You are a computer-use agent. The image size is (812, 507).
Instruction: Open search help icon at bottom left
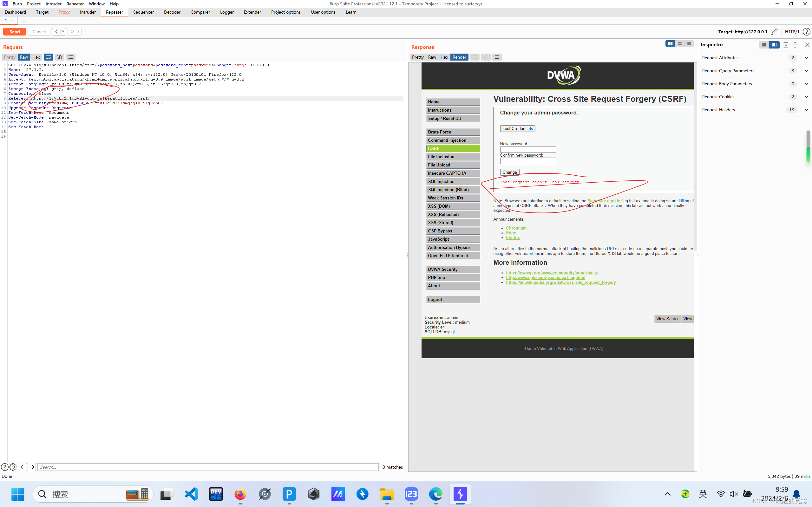[x=5, y=467]
